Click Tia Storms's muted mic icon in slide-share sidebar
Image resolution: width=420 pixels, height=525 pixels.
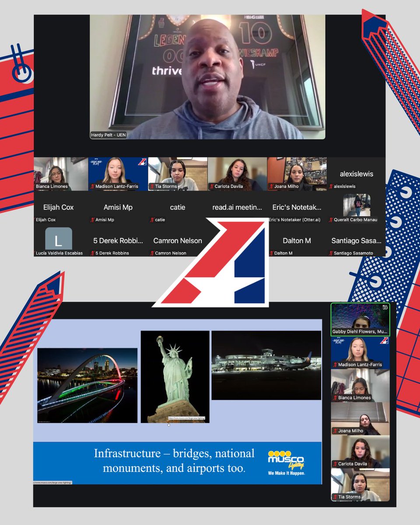335,497
